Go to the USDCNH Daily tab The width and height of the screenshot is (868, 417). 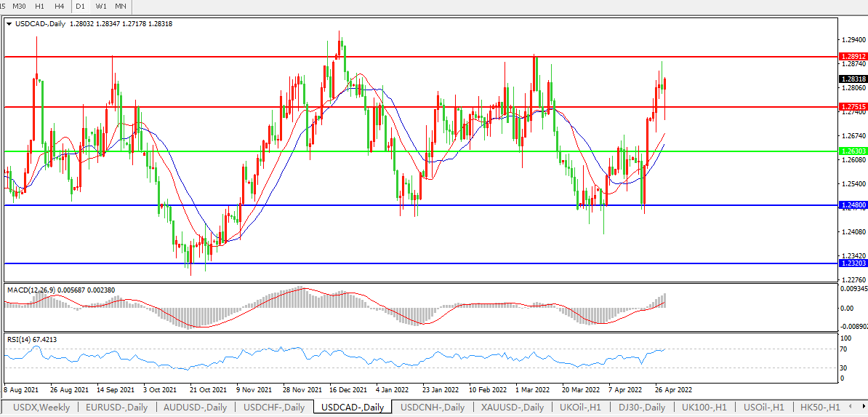[x=432, y=408]
